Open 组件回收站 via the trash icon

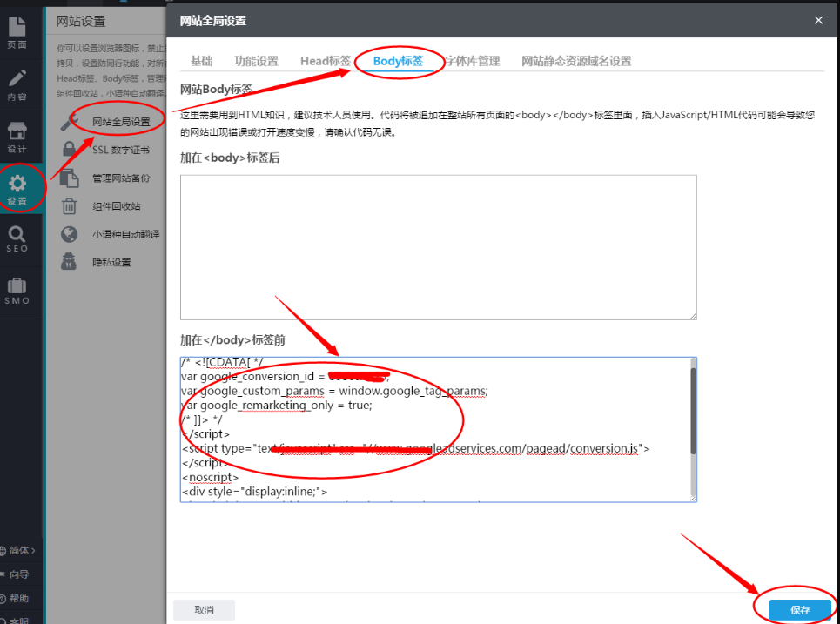(69, 206)
